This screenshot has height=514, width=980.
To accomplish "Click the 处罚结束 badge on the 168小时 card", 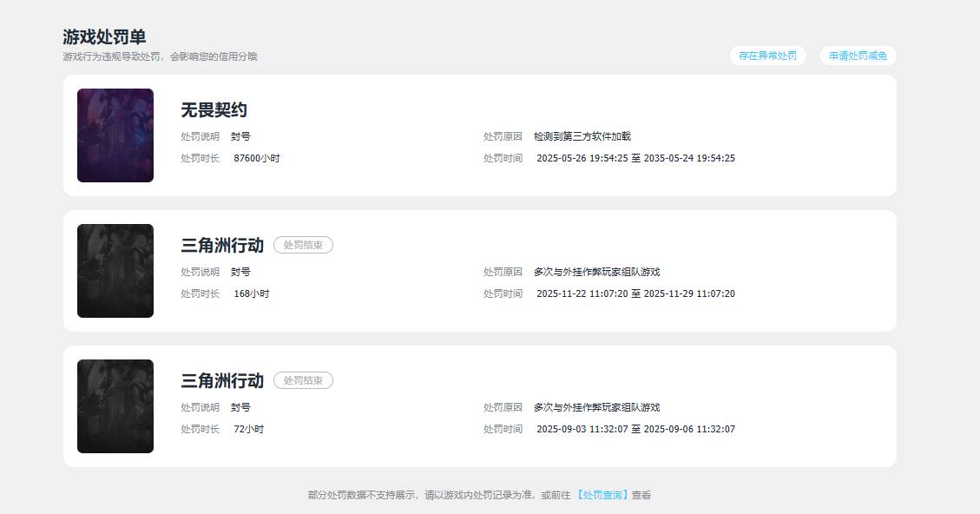I will click(303, 245).
